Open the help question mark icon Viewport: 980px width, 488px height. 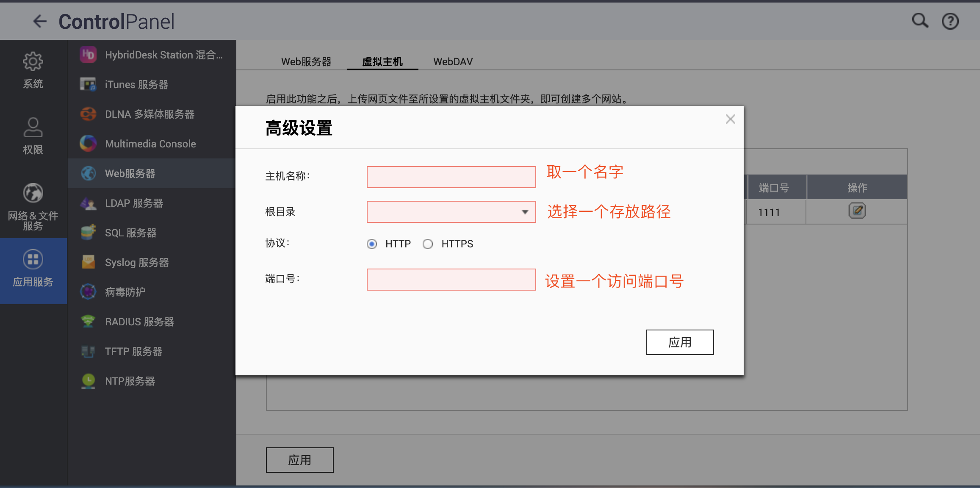pyautogui.click(x=950, y=21)
